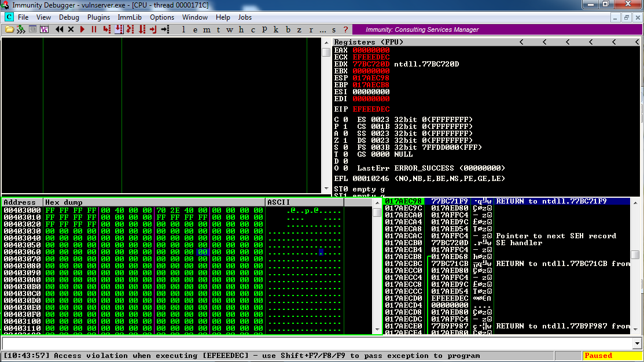The width and height of the screenshot is (644, 362).
Task: Open the Debug menu
Action: click(x=69, y=17)
